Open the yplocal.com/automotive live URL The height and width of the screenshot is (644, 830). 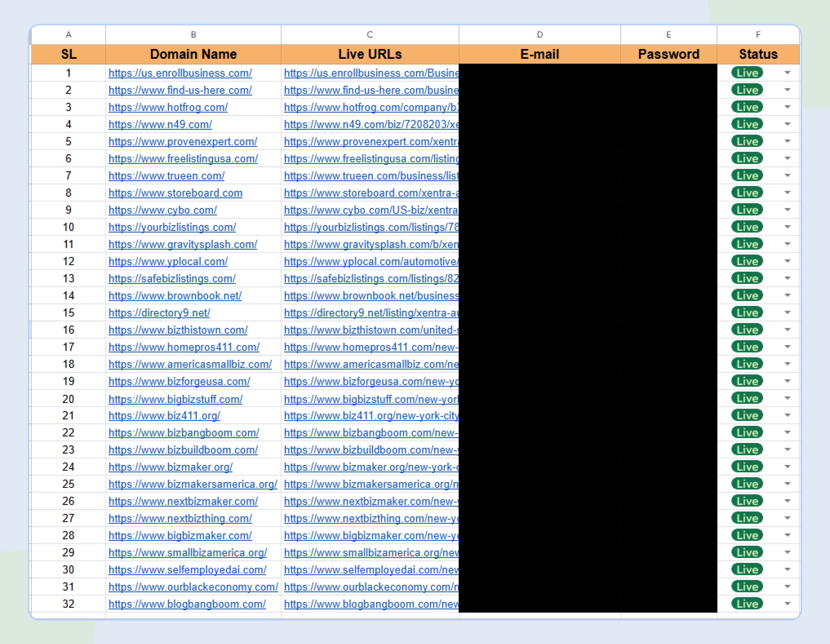371,261
